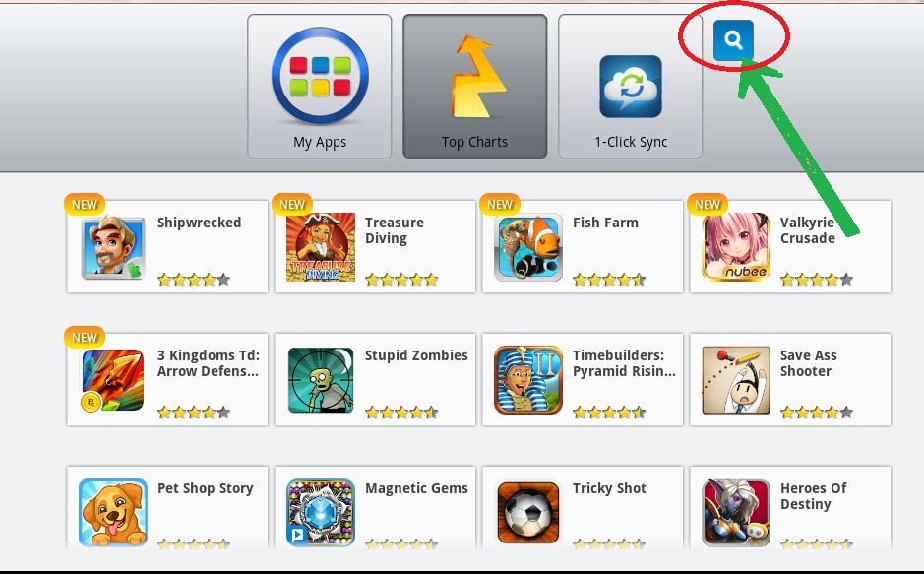924x574 pixels.
Task: Open the Stupid Zombies icon
Action: 321,380
